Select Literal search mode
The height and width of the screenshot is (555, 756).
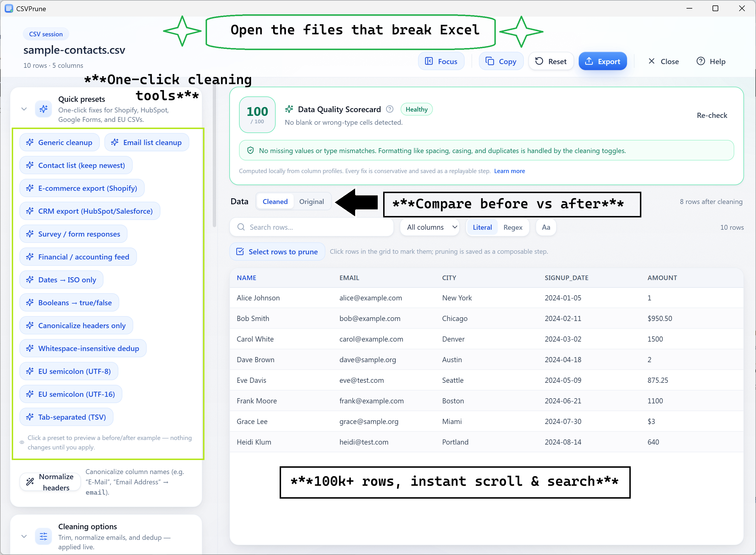pyautogui.click(x=482, y=227)
